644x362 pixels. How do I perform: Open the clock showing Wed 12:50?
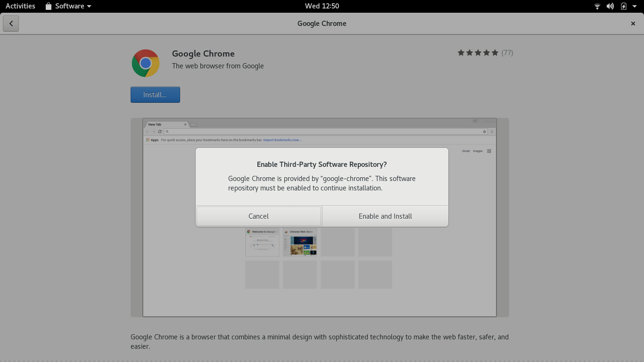click(322, 6)
